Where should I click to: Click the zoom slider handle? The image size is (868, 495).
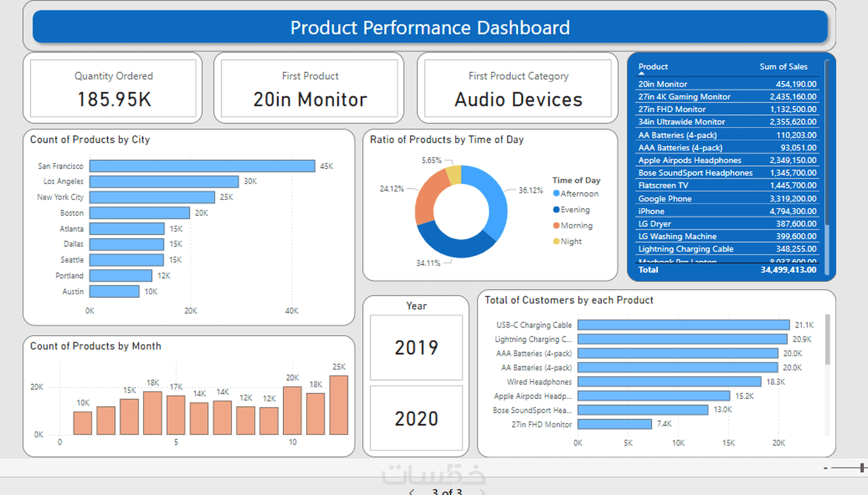862,467
